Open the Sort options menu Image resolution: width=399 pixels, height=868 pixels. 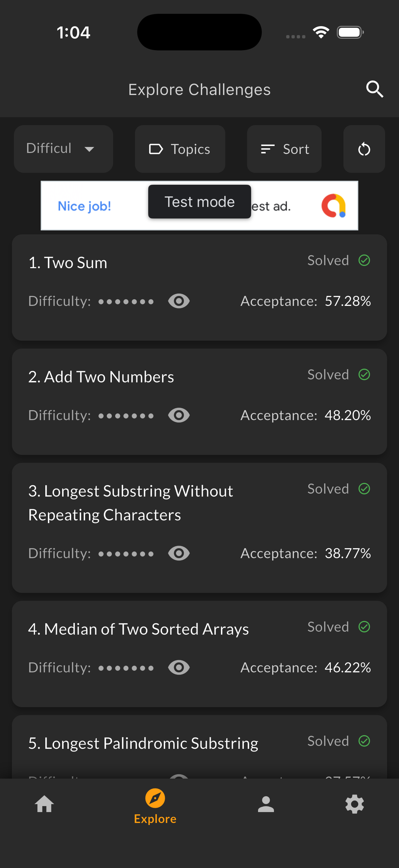click(x=284, y=149)
